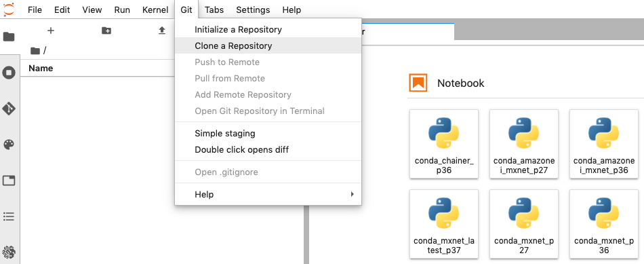Screen dimensions: 644x264
Task: Click the root folder breadcrumb icon
Action: click(35, 51)
